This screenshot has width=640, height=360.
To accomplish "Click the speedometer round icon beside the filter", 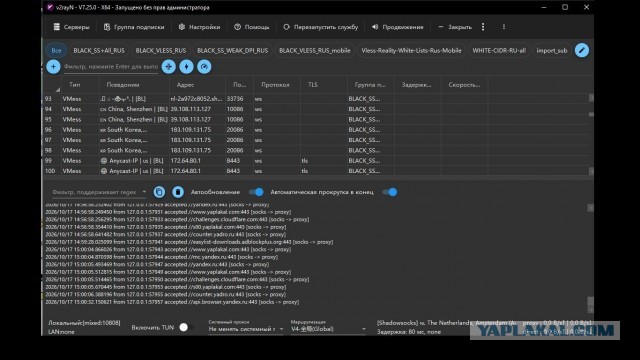I will click(204, 67).
